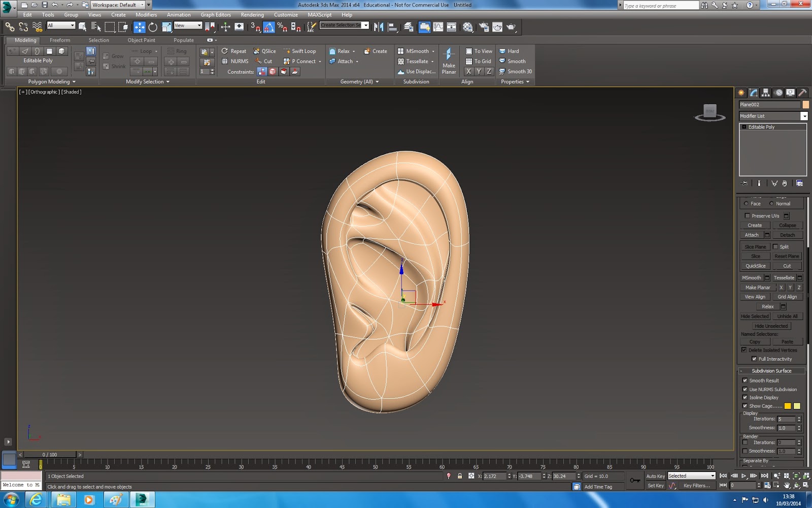Open Render Setup icon
This screenshot has height=508, width=812.
[484, 27]
